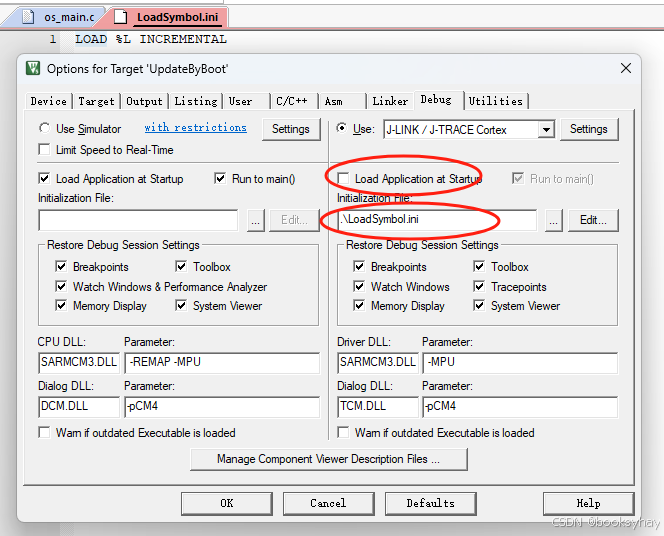Toggle simulator Warn if outdated Executable checkbox
The width and height of the screenshot is (664, 536).
pyautogui.click(x=44, y=432)
